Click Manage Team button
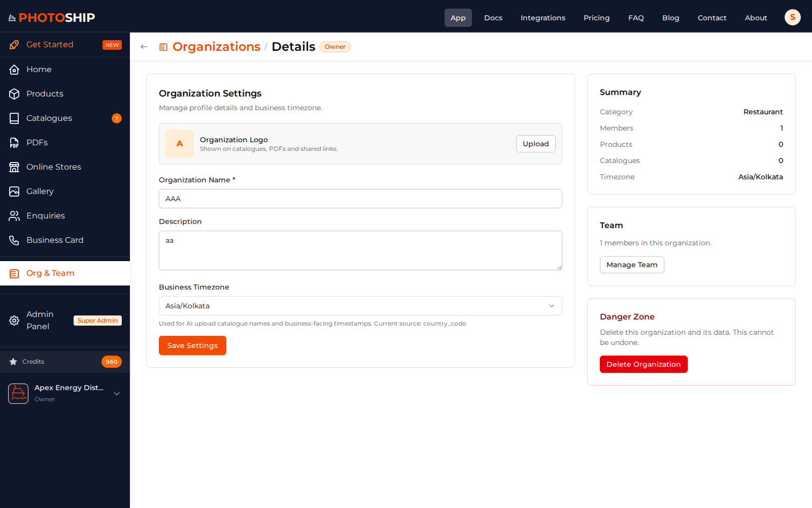Viewport: 812px width, 508px height. tap(632, 265)
